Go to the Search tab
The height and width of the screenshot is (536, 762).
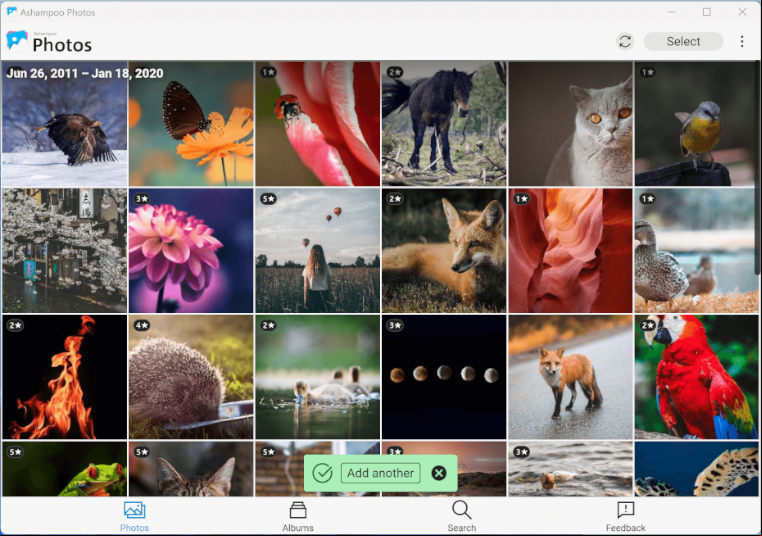point(462,517)
